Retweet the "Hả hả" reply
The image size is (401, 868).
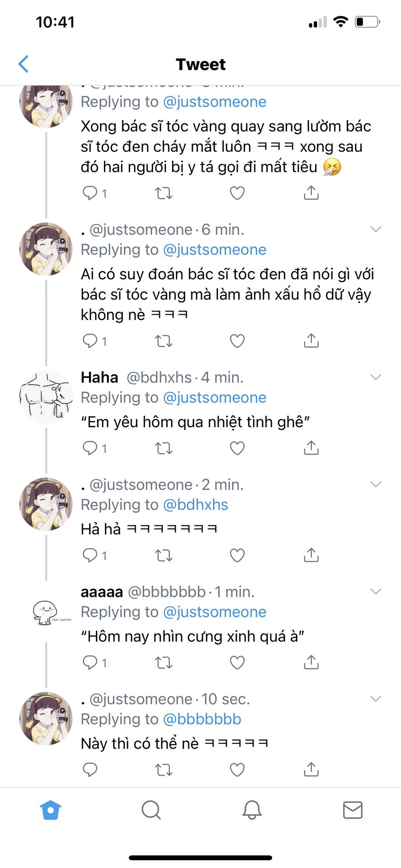point(163,555)
